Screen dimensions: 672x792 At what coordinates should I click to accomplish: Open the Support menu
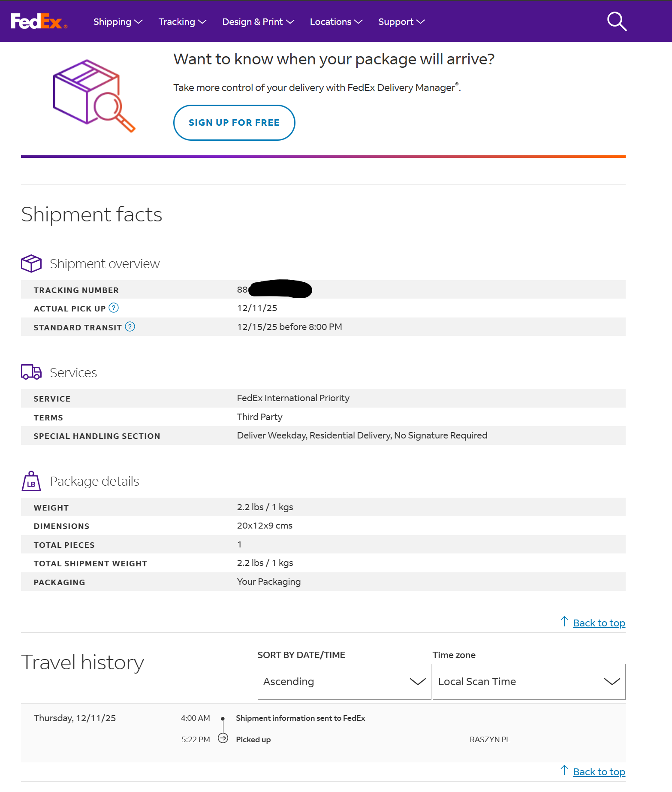click(x=401, y=22)
